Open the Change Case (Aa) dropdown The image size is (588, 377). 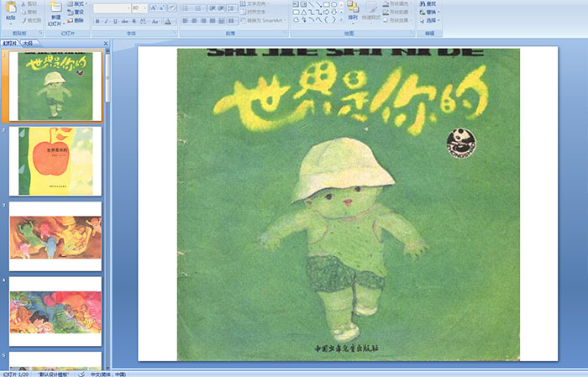tap(155, 21)
